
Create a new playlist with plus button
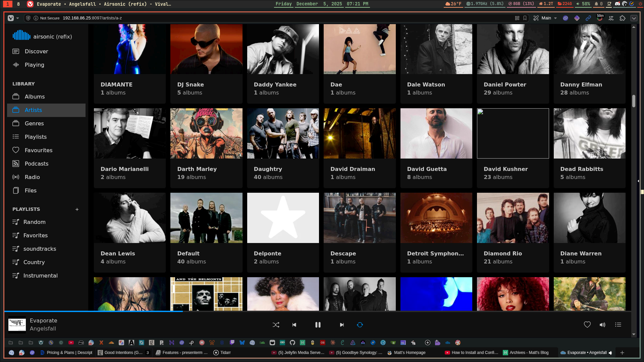click(x=77, y=209)
